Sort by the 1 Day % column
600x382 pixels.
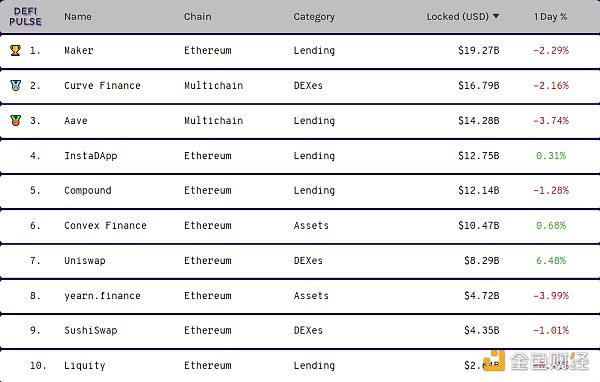pos(550,16)
